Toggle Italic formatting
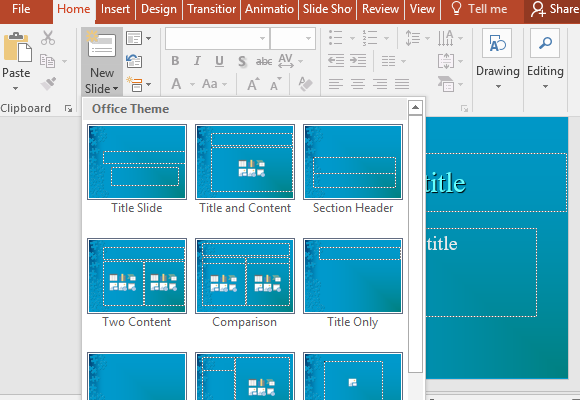The height and width of the screenshot is (400, 580). 197,61
